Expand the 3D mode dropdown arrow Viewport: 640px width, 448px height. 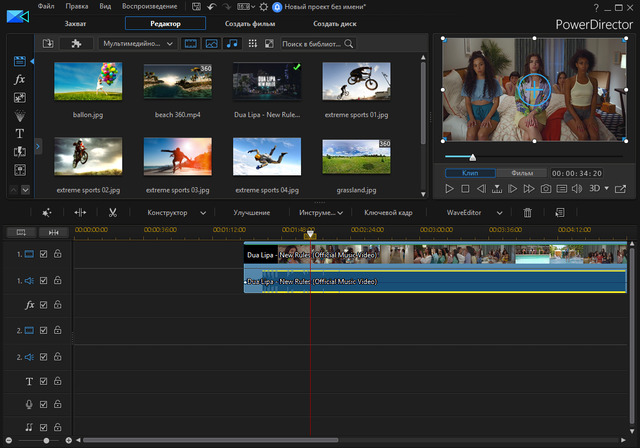coord(606,189)
